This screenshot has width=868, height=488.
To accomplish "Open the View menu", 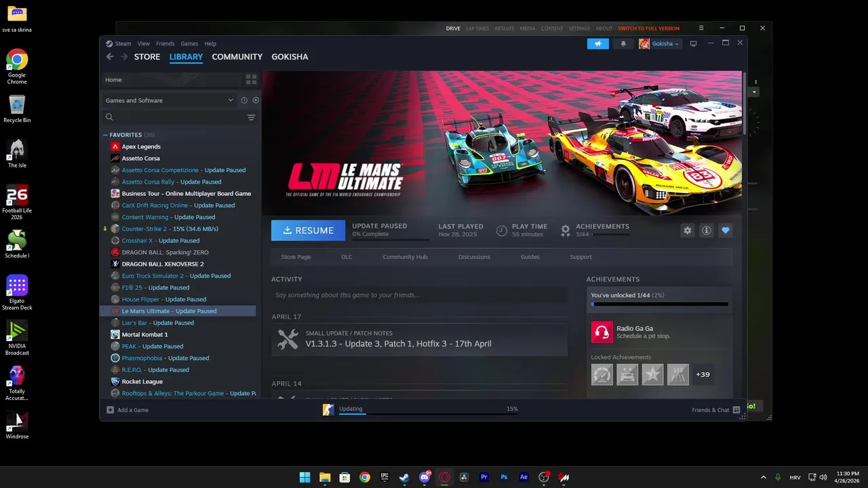I will [144, 43].
